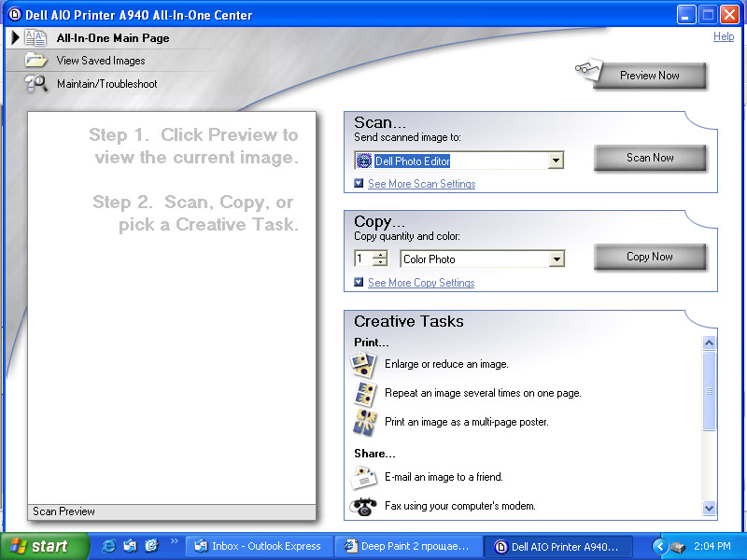Click Creative Tasks scrollbar up arrow
Image resolution: width=747 pixels, height=560 pixels.
709,343
